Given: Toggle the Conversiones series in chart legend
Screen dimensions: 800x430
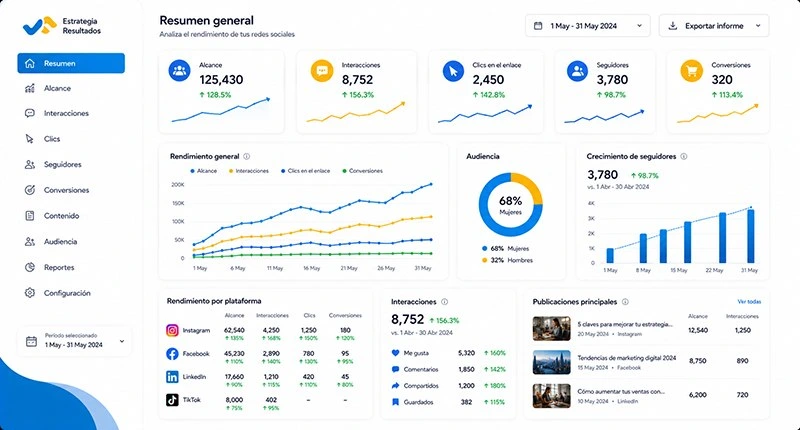Looking at the screenshot, I should click(x=362, y=171).
